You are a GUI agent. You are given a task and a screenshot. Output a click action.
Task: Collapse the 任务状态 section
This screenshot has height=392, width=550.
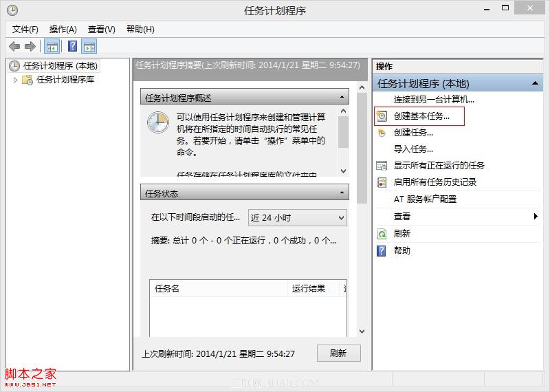(342, 193)
